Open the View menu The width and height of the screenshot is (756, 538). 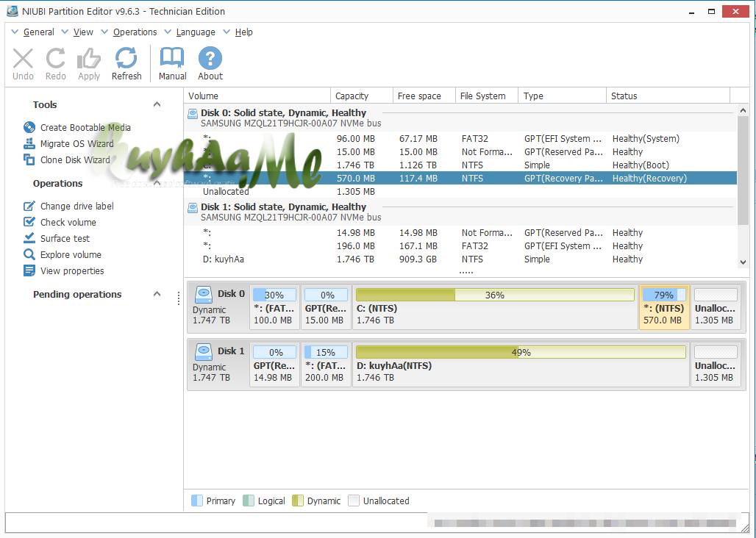(x=83, y=32)
